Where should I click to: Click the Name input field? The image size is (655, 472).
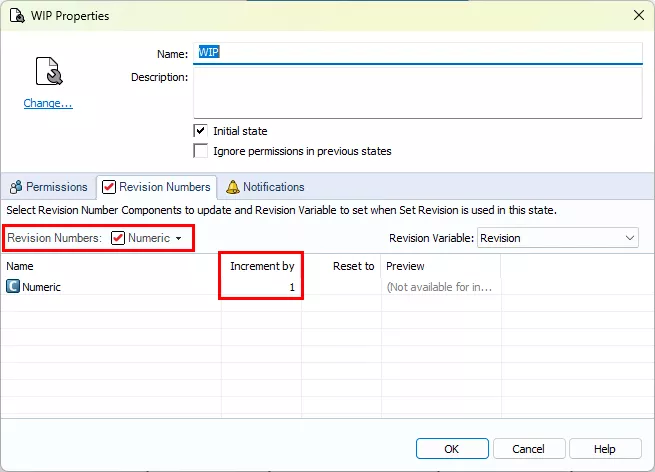[x=418, y=53]
